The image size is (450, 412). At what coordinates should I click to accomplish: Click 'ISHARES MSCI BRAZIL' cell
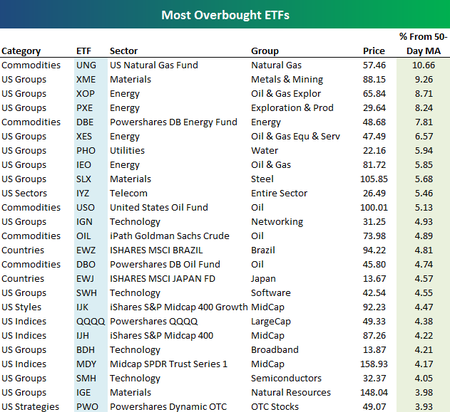point(156,250)
